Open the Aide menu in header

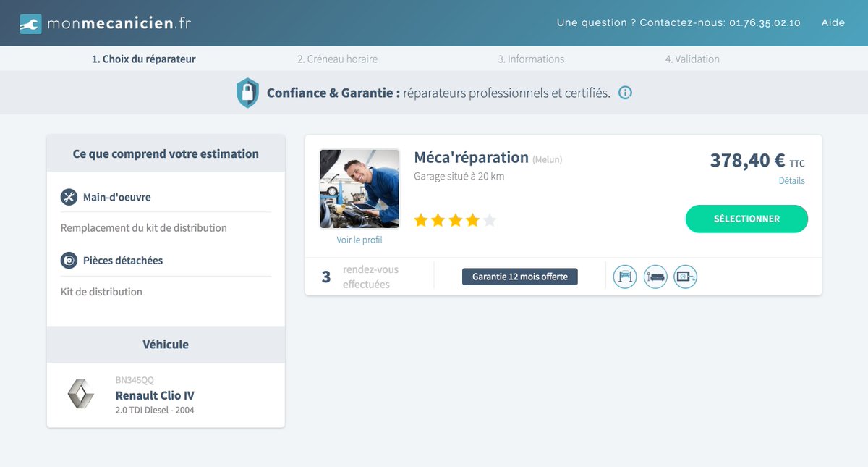[x=833, y=22]
